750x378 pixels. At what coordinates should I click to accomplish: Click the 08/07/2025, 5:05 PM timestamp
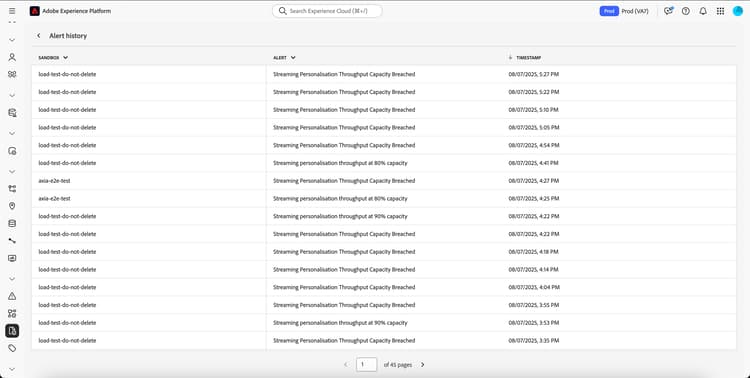(534, 127)
